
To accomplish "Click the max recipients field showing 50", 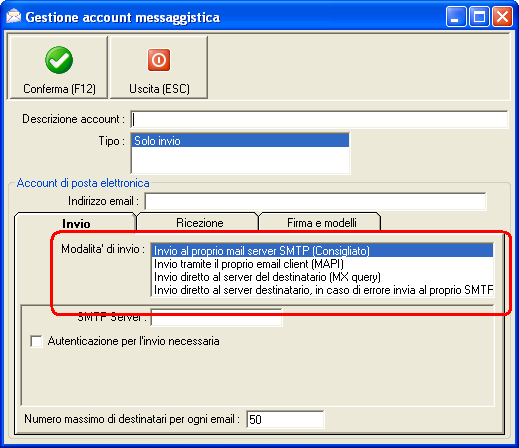I will (x=285, y=419).
